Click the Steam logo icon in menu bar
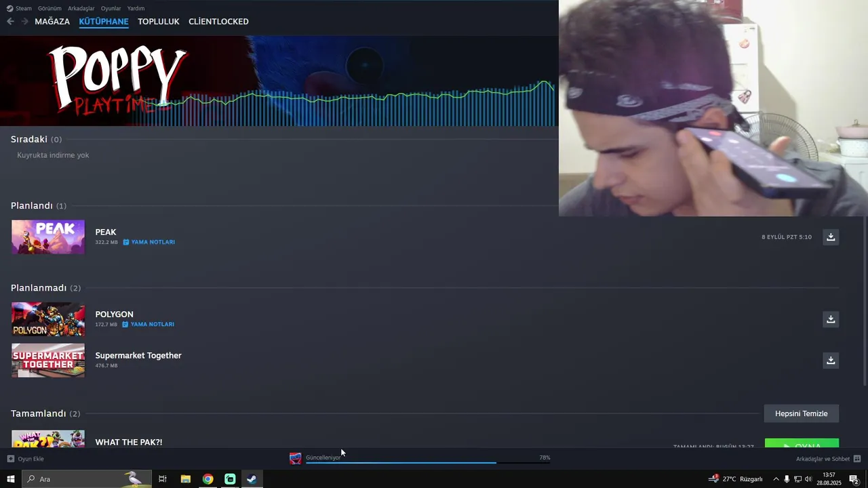Viewport: 868px width, 488px height. 9,8
